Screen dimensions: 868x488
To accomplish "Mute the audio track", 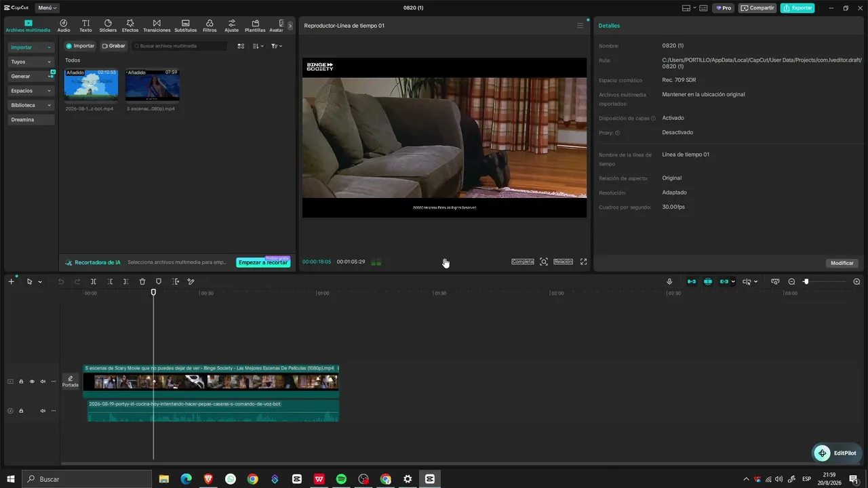I will click(x=43, y=411).
